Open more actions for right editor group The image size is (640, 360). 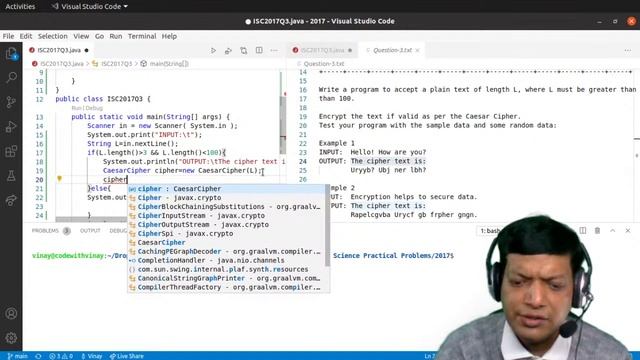[627, 50]
